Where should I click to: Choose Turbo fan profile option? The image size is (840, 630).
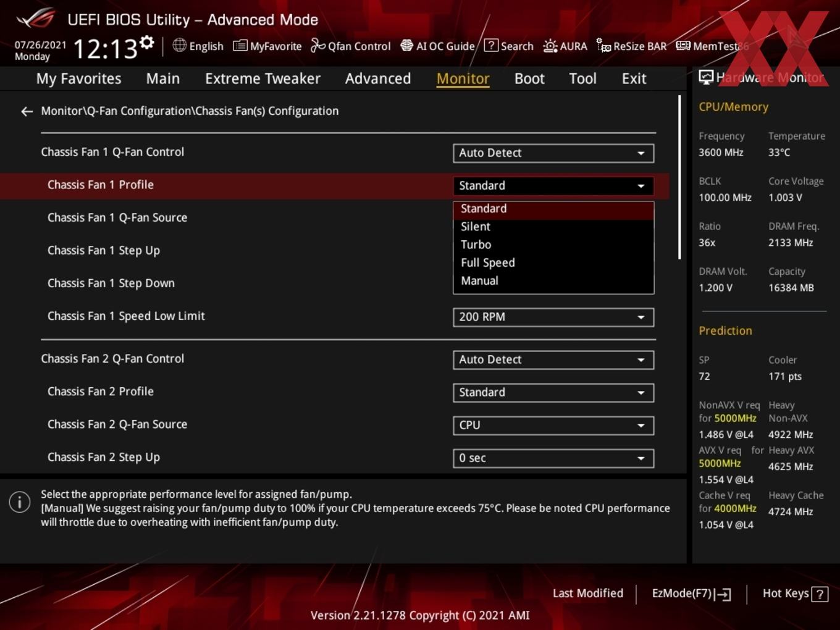553,245
